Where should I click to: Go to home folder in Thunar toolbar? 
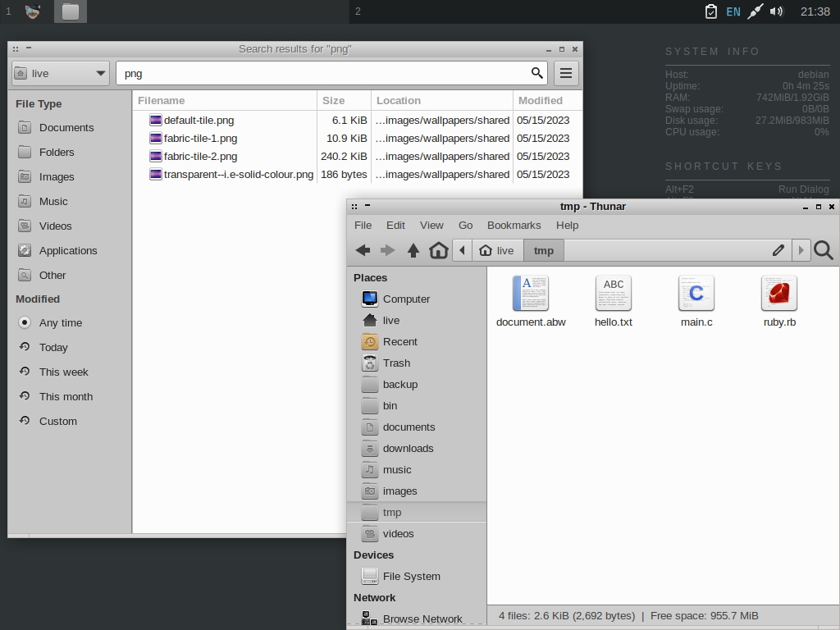[x=439, y=250]
